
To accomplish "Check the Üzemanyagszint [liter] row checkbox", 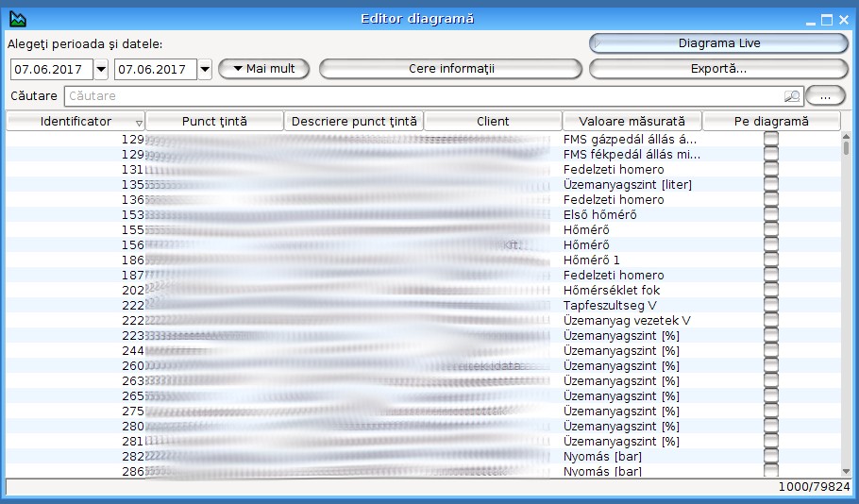I will (771, 185).
